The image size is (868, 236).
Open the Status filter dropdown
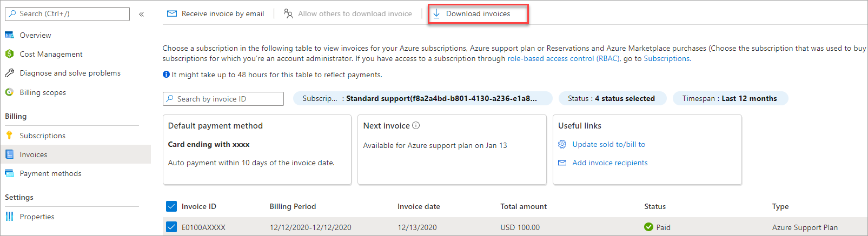tap(611, 98)
